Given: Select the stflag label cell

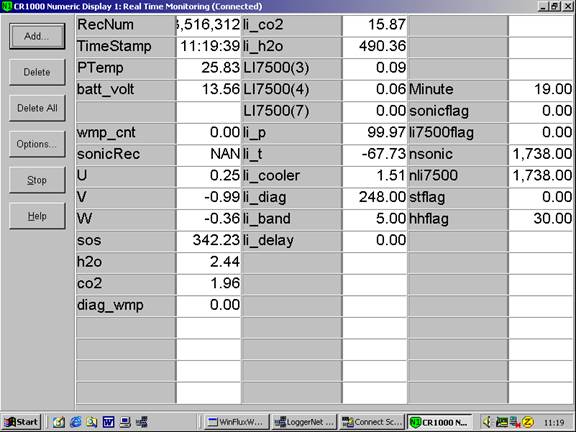Looking at the screenshot, I should click(458, 198).
